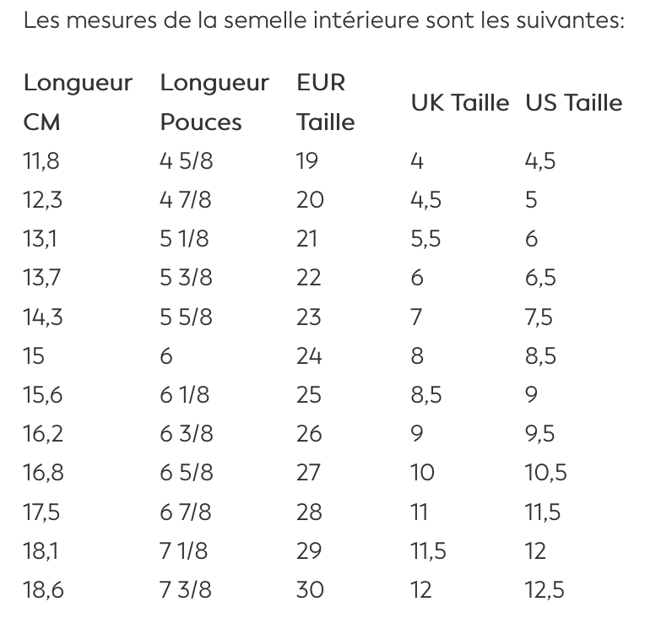Viewport: 672px width, 618px height.
Task: Select the 15,6 cm length cell
Action: pyautogui.click(x=43, y=394)
